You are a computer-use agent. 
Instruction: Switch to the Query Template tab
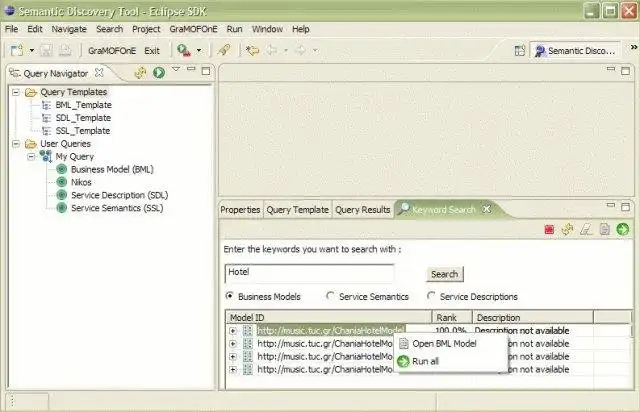pos(298,210)
